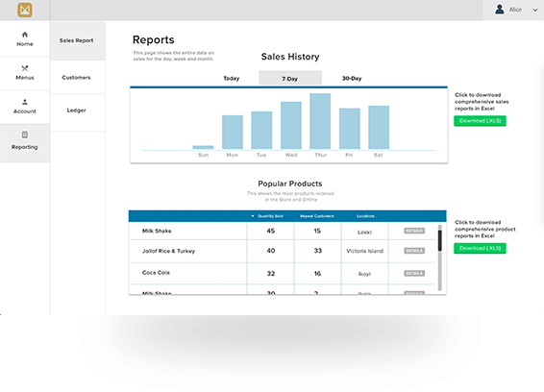
Task: Sort by the Quantity Sold column arrow
Action: click(253, 216)
